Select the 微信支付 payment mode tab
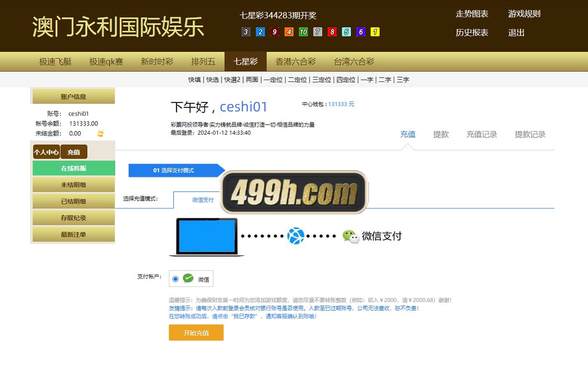Screen dimensions: 588x383 pos(203,200)
